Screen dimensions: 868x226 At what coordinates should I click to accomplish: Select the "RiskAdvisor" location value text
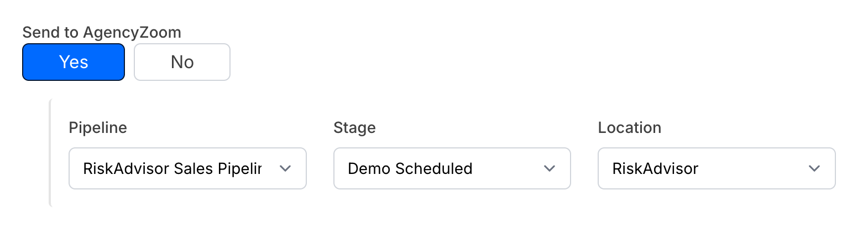(x=655, y=168)
